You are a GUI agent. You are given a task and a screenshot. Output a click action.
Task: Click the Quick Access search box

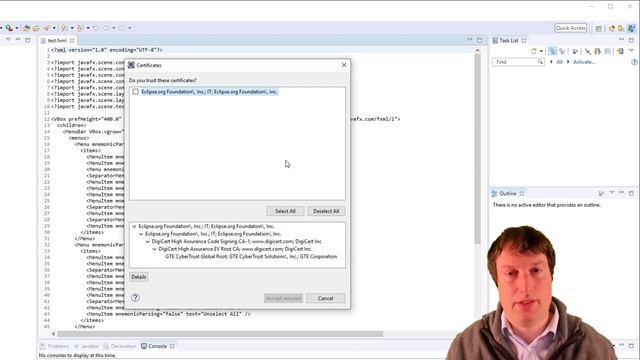(x=571, y=28)
